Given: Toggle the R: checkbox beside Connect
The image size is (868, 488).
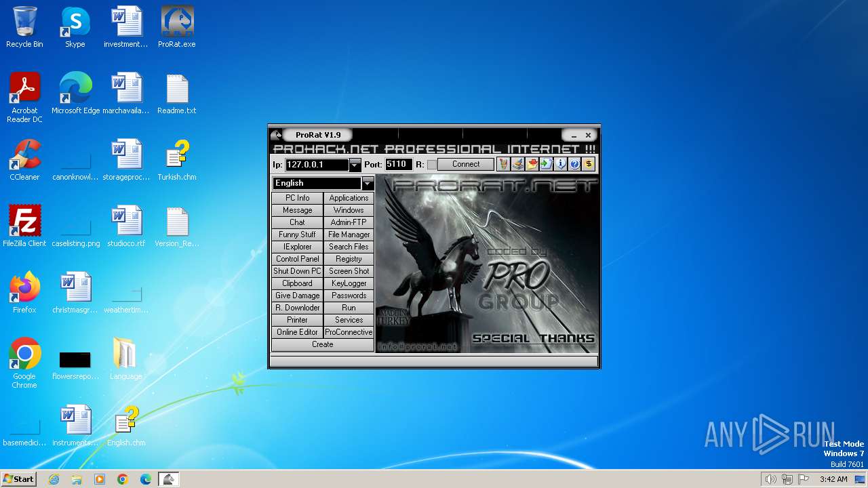Looking at the screenshot, I should pyautogui.click(x=432, y=165).
